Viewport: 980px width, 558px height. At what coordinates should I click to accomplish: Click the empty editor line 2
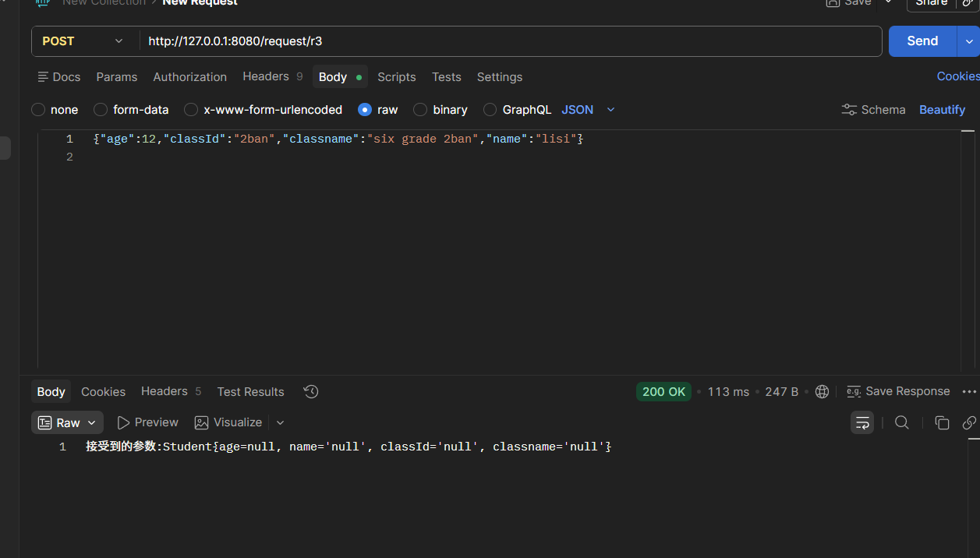pos(499,157)
